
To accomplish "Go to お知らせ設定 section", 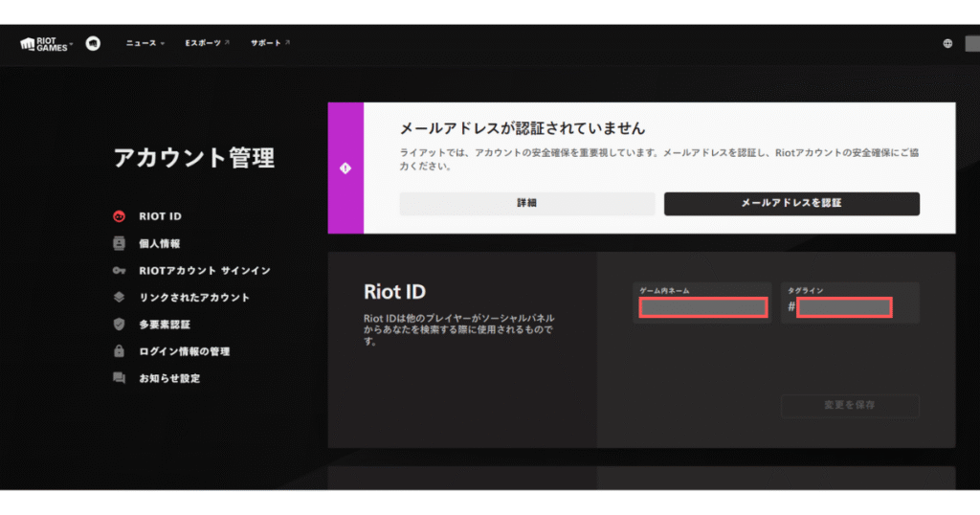I will click(x=169, y=378).
